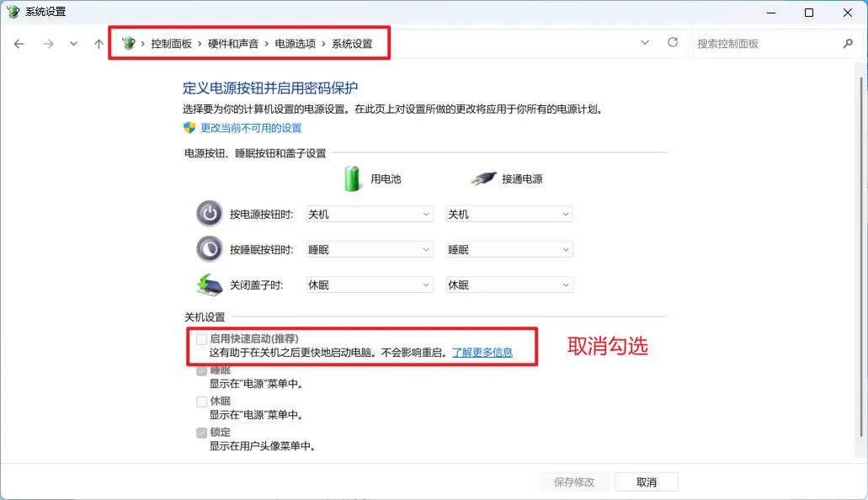This screenshot has height=500, width=868.
Task: Click the search magnifier in 搜索控制面板 box
Action: click(x=846, y=42)
